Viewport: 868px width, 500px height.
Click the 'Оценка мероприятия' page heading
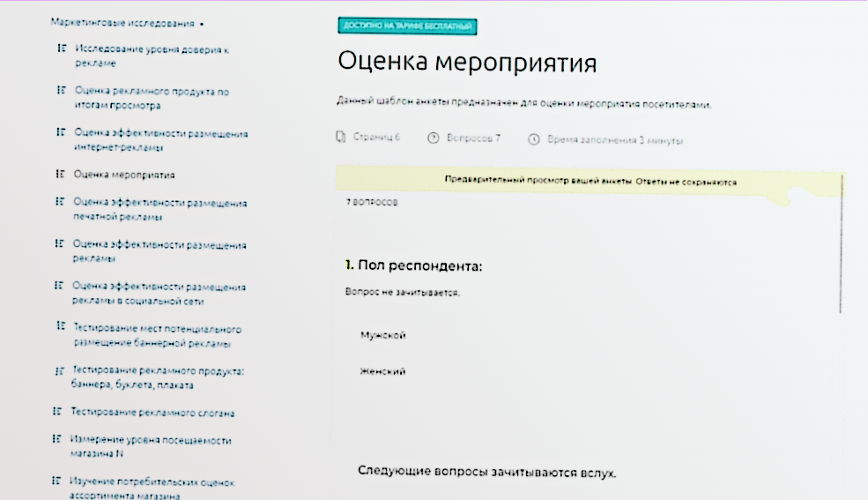click(467, 62)
